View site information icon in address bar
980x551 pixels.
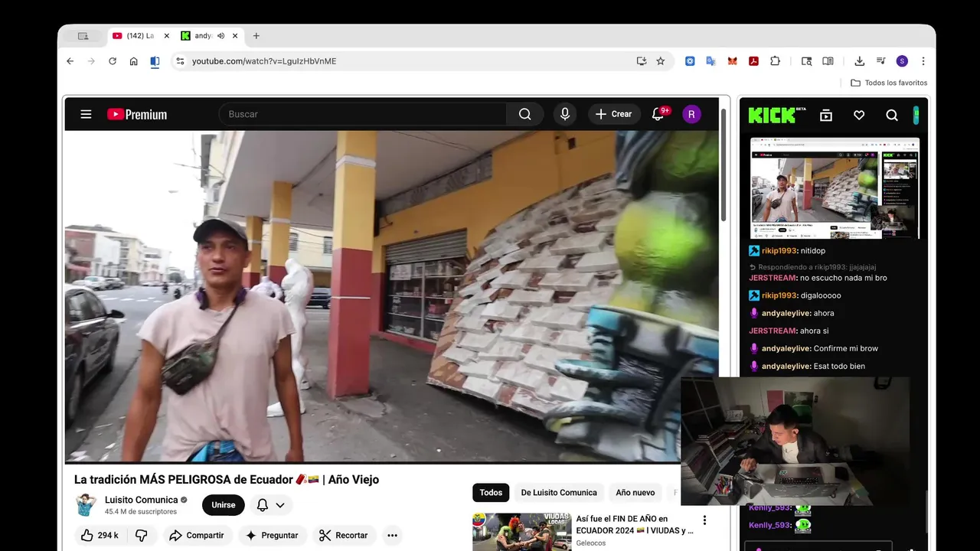180,61
